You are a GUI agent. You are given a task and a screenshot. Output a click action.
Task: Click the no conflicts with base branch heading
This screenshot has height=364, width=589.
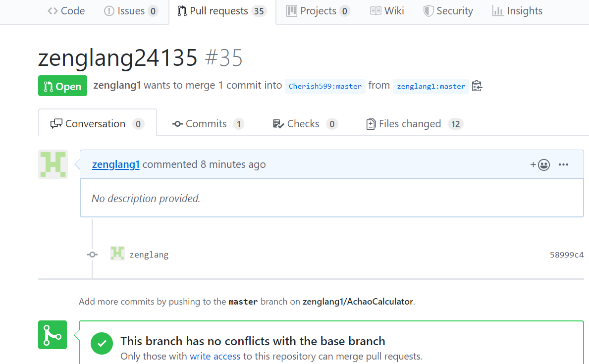pyautogui.click(x=253, y=341)
